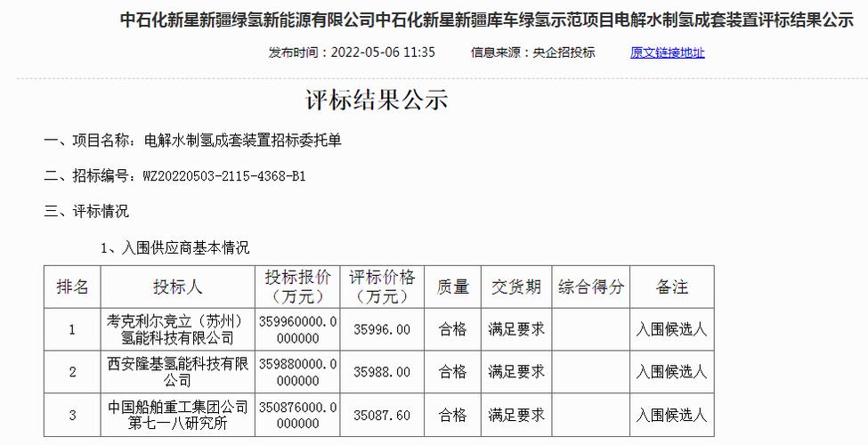The image size is (868, 445).
Task: Click the 投标报价(万元) column header
Action: (297, 287)
